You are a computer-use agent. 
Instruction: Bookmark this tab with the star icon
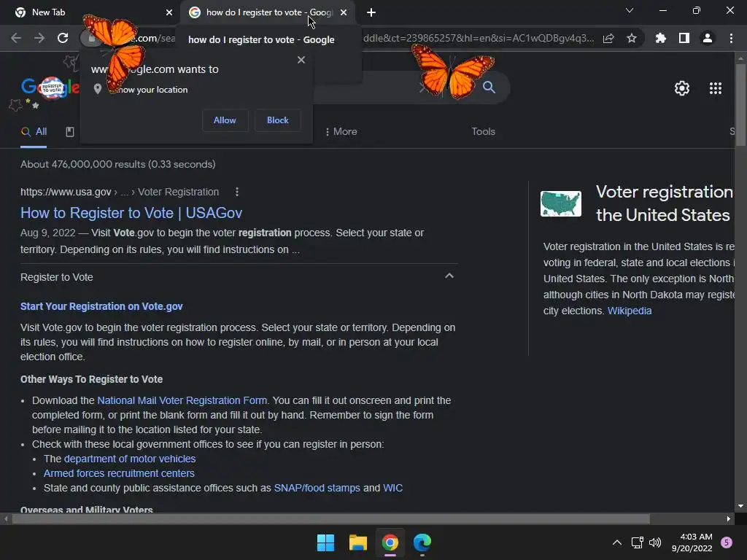(632, 38)
